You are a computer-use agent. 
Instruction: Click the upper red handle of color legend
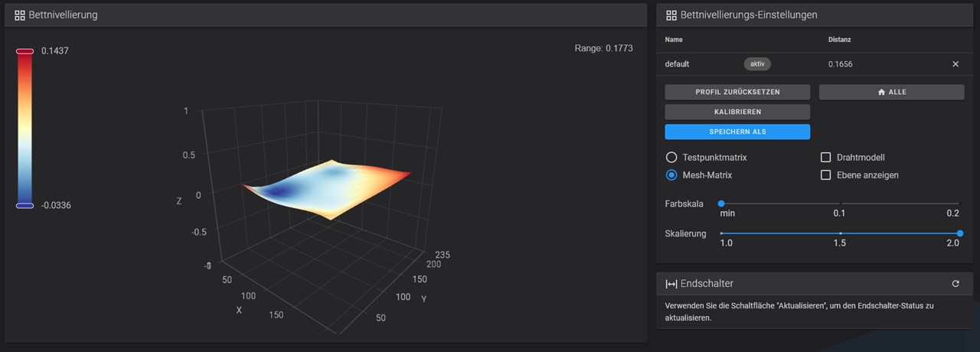pos(24,51)
